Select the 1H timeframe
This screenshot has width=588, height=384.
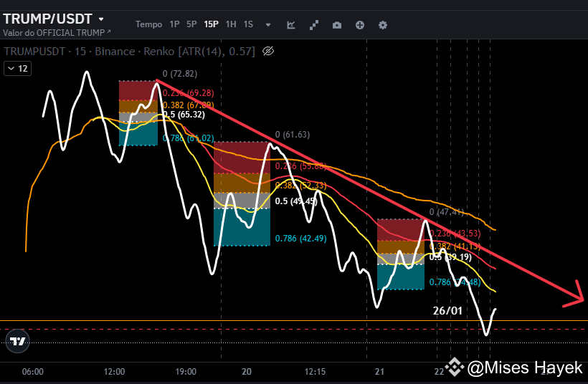[x=231, y=24]
